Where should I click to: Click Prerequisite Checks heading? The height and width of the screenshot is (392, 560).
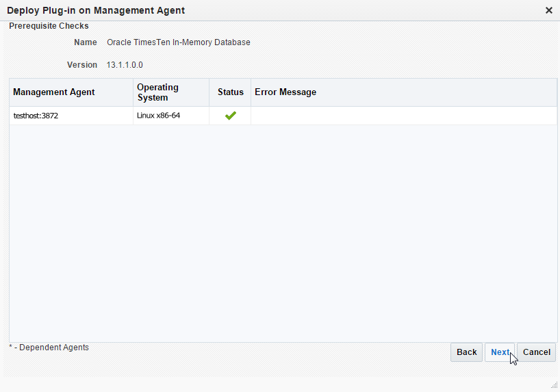[49, 26]
